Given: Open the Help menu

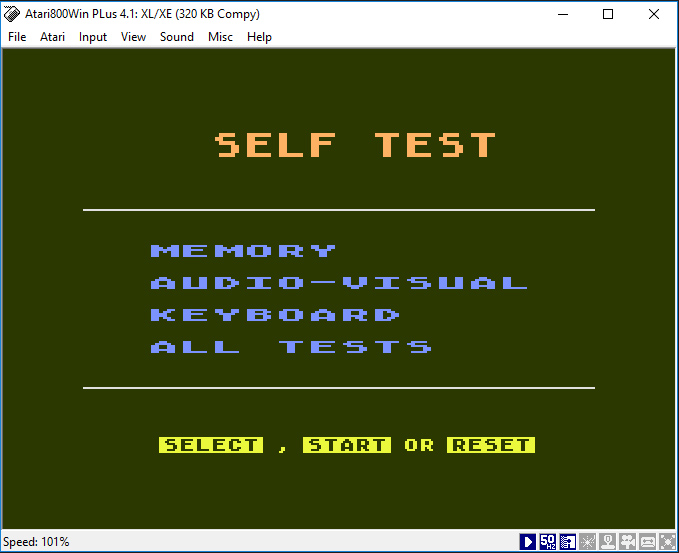Looking at the screenshot, I should 259,37.
